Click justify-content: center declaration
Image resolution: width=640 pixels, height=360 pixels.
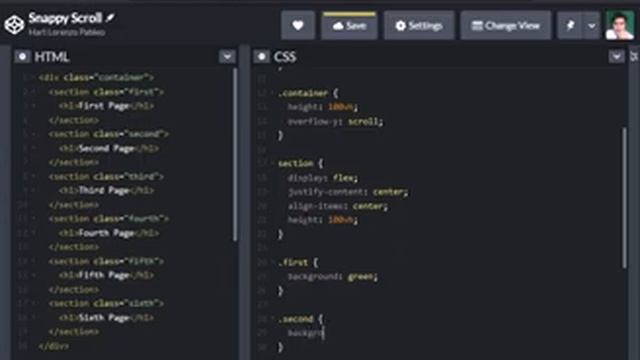pyautogui.click(x=348, y=192)
